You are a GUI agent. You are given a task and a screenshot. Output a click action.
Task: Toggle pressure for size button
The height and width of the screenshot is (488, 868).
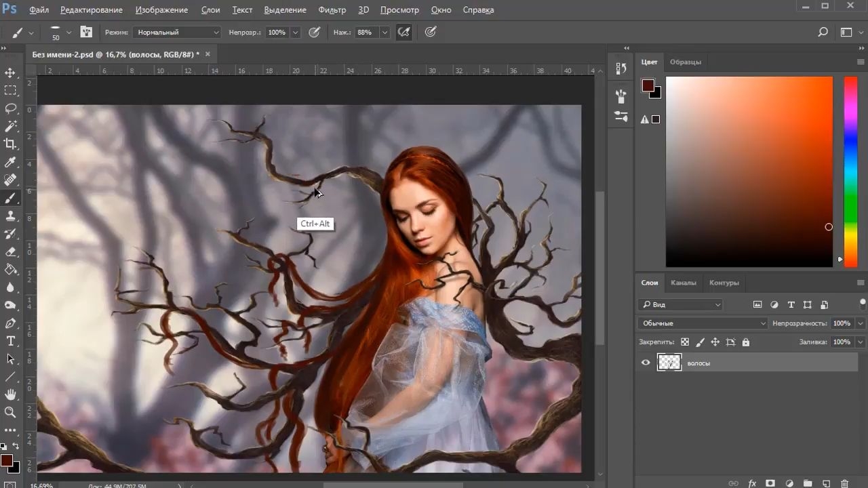(430, 32)
